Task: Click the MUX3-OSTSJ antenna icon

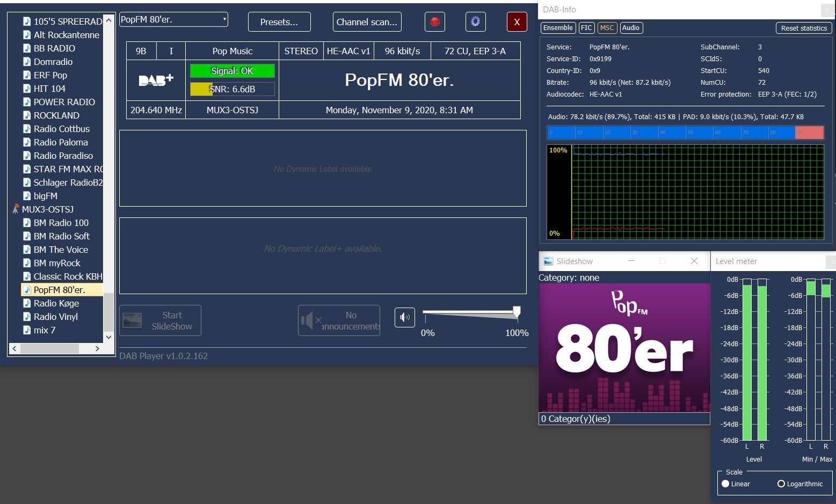Action: coord(16,209)
